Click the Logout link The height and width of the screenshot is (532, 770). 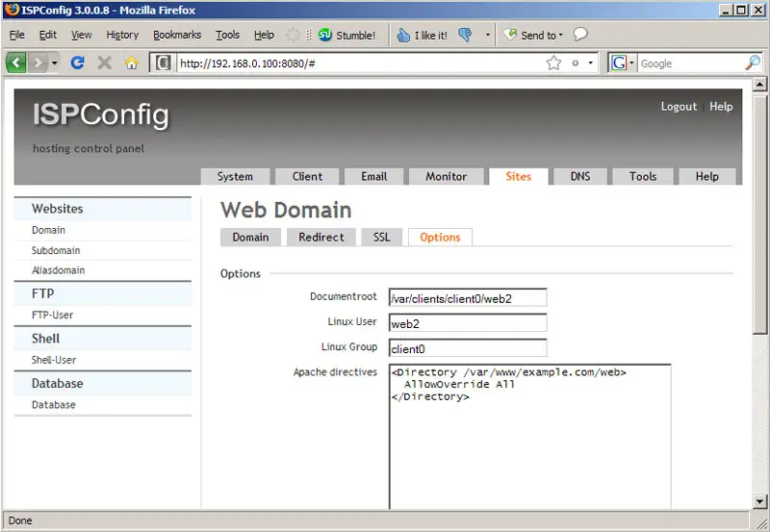(679, 107)
